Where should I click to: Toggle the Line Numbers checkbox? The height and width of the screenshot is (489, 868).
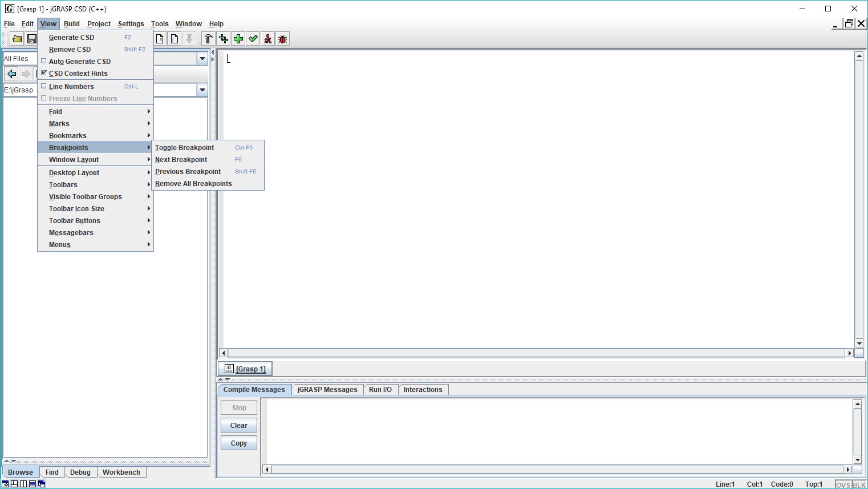click(44, 86)
